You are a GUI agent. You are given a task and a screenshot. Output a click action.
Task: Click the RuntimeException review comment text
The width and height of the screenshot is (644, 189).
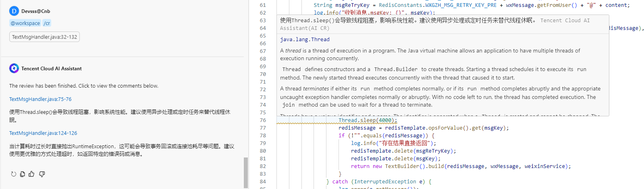[x=122, y=150]
